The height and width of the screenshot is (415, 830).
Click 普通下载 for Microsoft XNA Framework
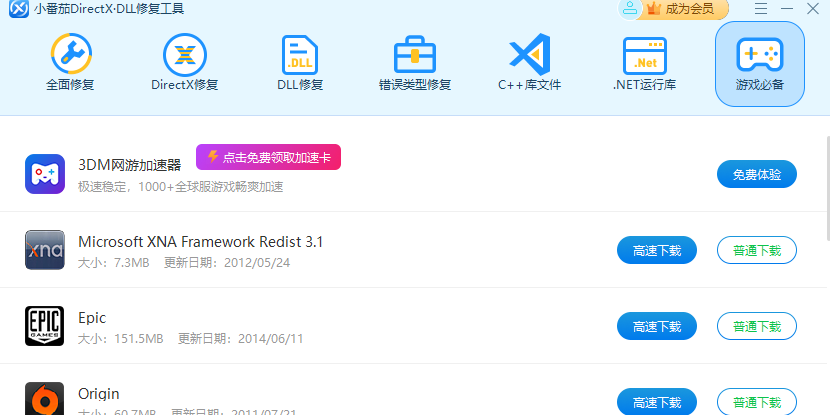coord(757,250)
